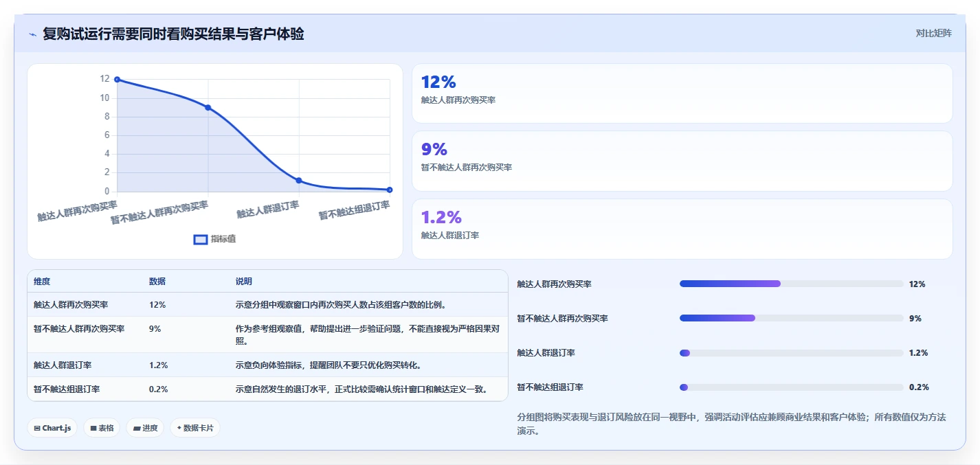
Task: Click the chart x-axis label 触达人群退订率
Action: (x=268, y=209)
